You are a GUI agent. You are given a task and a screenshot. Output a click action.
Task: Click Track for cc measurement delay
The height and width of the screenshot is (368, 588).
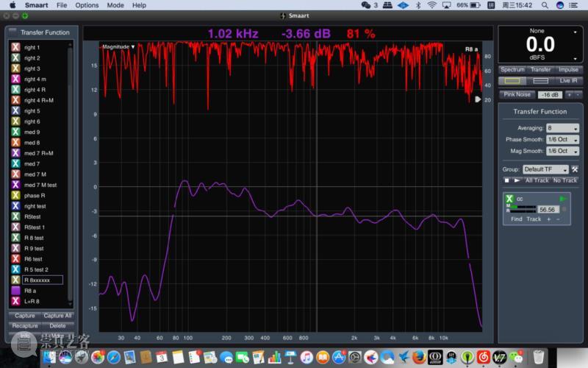click(534, 219)
